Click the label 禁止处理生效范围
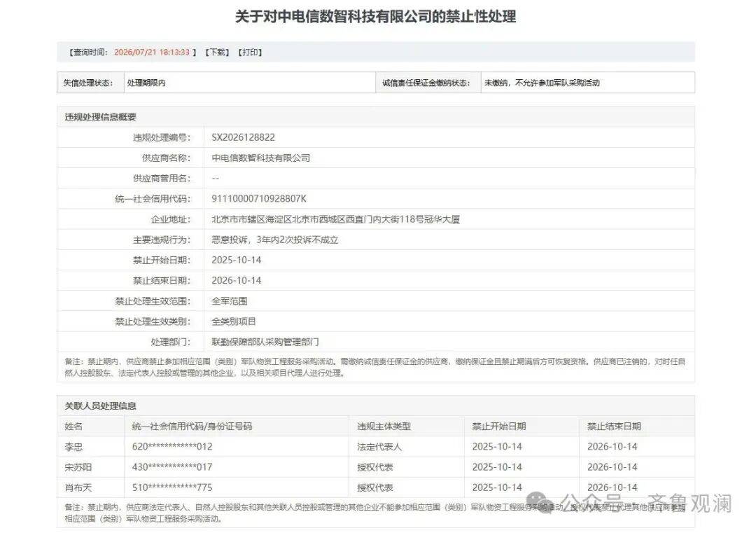The width and height of the screenshot is (756, 533). coord(153,301)
